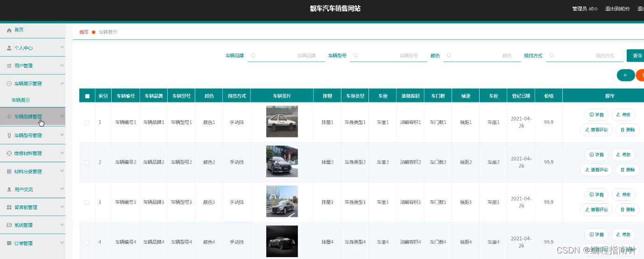Click the icon next to 车辆型号管理
The width and height of the screenshot is (644, 259).
click(9, 136)
